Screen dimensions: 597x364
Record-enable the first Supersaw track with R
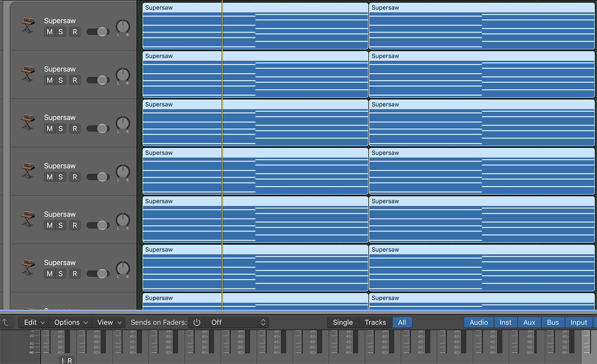coord(75,32)
